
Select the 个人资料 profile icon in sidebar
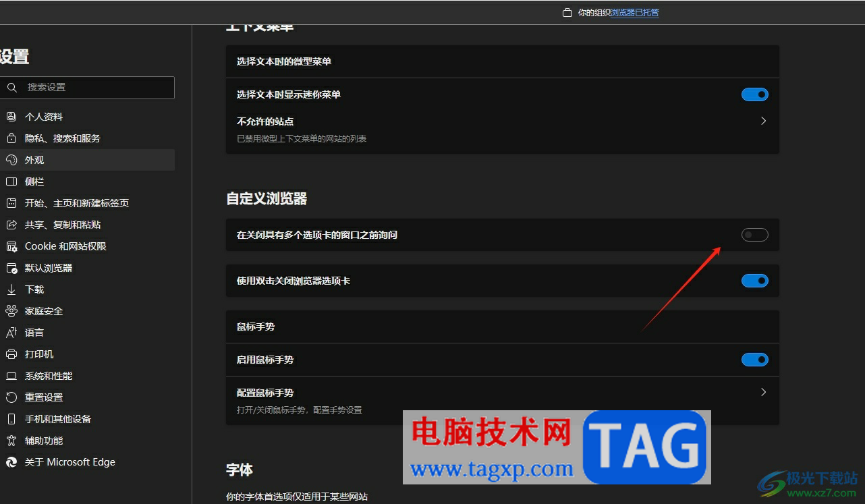pos(11,116)
